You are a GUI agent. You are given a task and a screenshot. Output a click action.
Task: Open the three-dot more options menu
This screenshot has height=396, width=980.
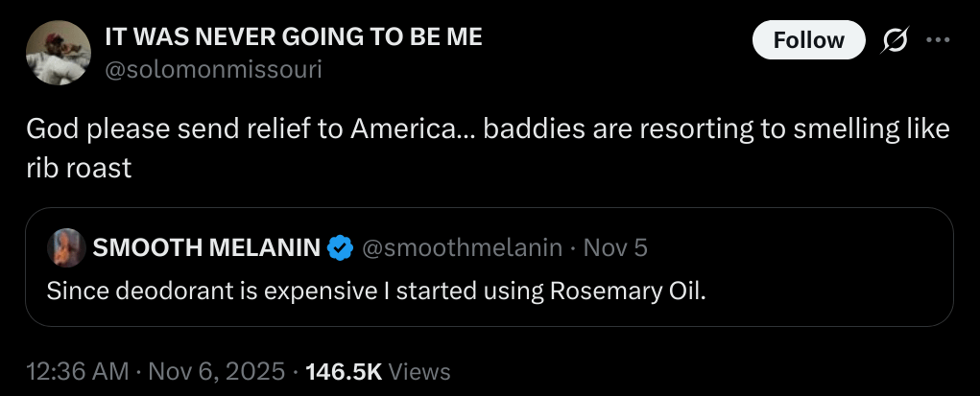[937, 40]
